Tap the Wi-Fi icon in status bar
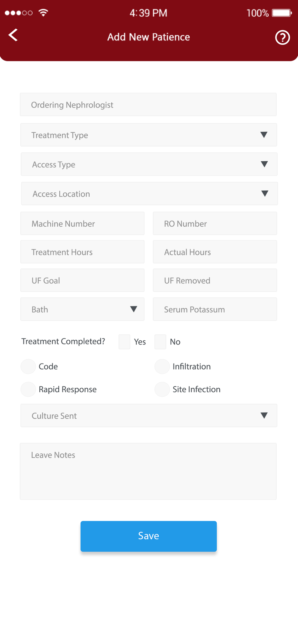Image resolution: width=298 pixels, height=644 pixels. click(43, 13)
